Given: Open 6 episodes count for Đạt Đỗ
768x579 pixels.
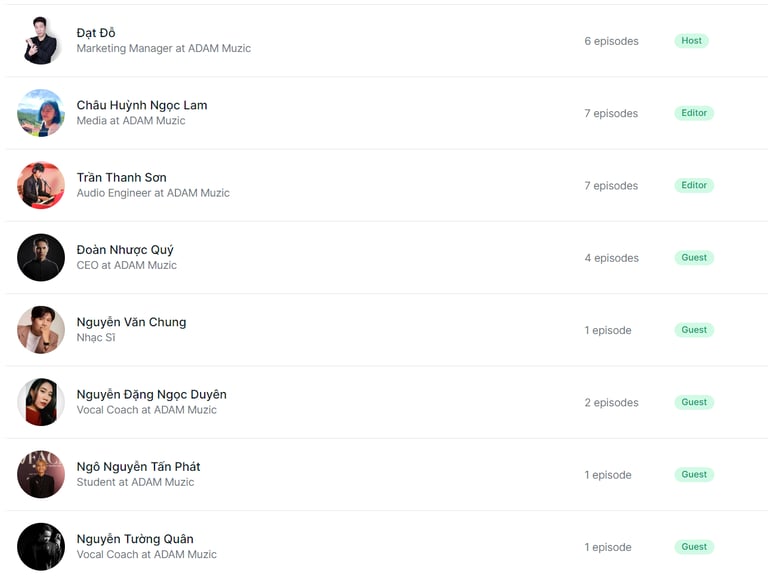Looking at the screenshot, I should (x=611, y=41).
